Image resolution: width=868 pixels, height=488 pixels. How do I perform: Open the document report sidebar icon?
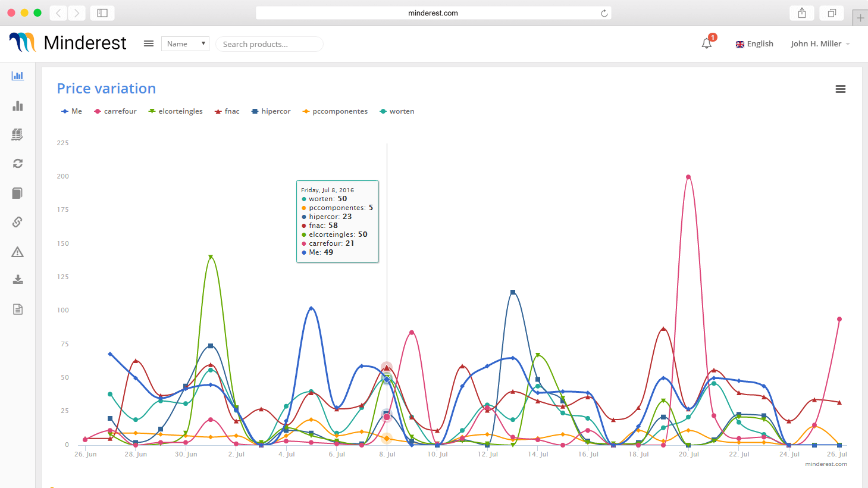tap(18, 309)
